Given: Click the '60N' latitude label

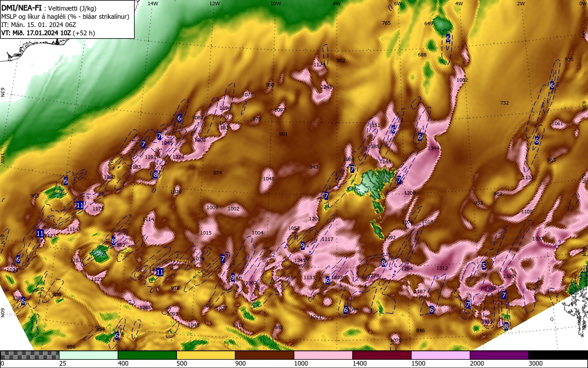Looking at the screenshot, I should 2,313.
